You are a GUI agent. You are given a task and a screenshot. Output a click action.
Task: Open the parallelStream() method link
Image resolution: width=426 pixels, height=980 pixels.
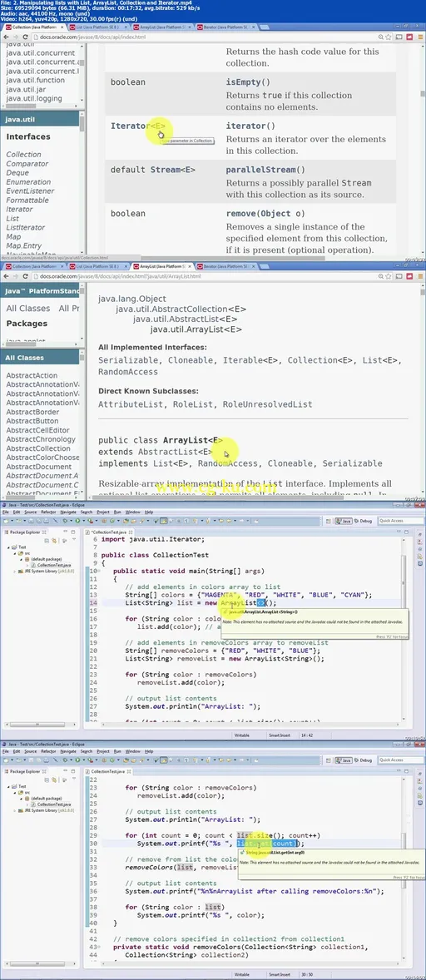[265, 170]
